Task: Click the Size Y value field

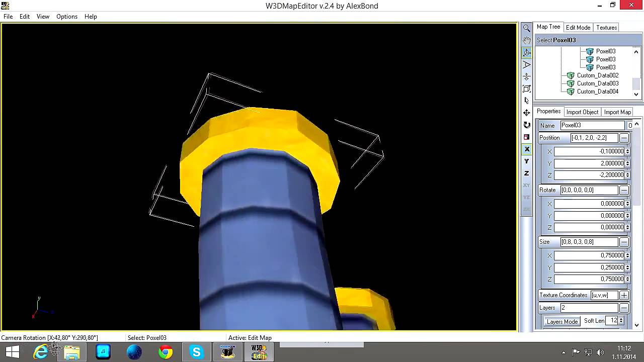Action: [589, 267]
